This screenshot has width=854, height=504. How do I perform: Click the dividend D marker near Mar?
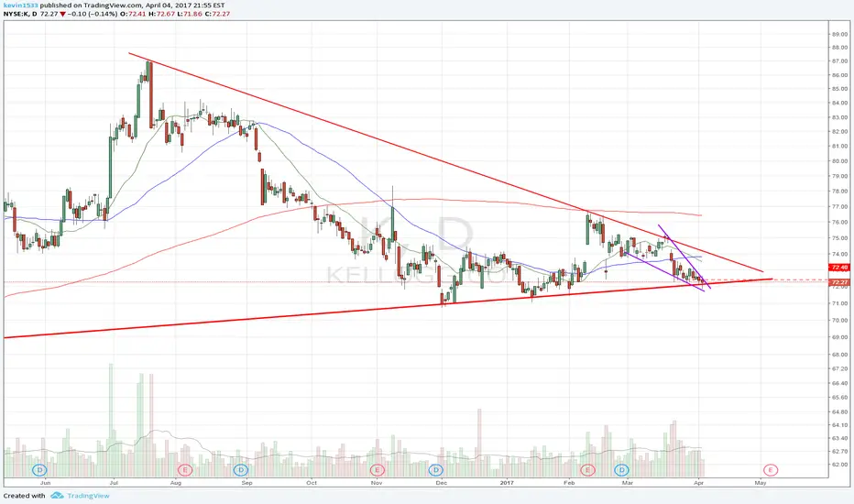621,470
